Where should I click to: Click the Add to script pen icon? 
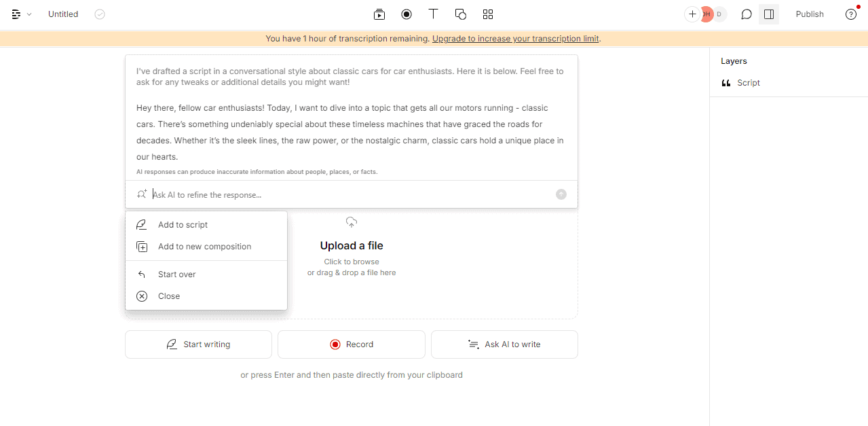142,225
